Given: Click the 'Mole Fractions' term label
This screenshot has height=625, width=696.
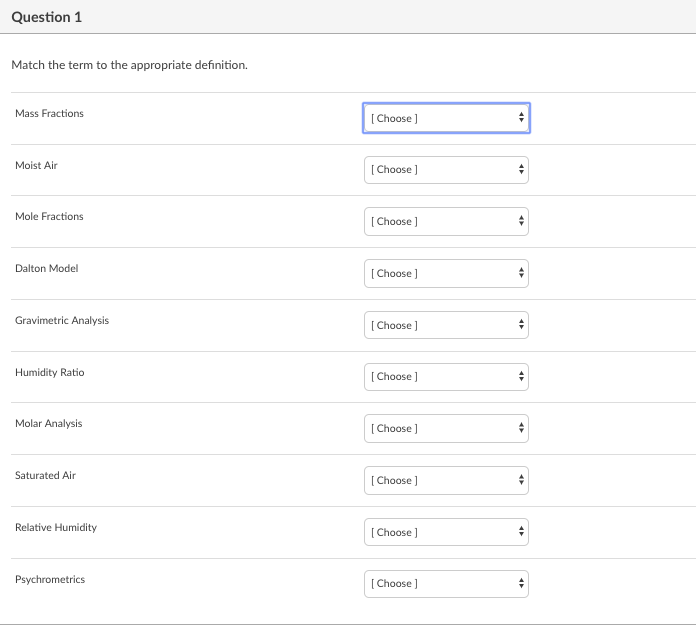Looking at the screenshot, I should pos(49,217).
